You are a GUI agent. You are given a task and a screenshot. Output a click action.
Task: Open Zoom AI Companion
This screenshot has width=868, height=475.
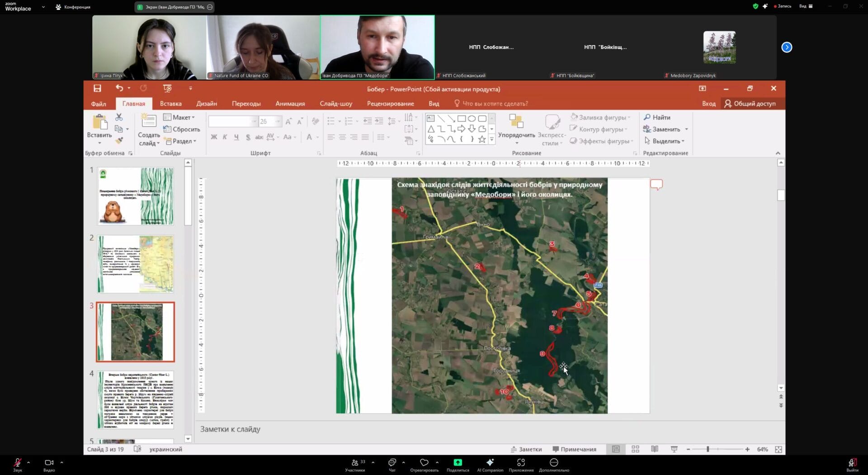coord(490,462)
